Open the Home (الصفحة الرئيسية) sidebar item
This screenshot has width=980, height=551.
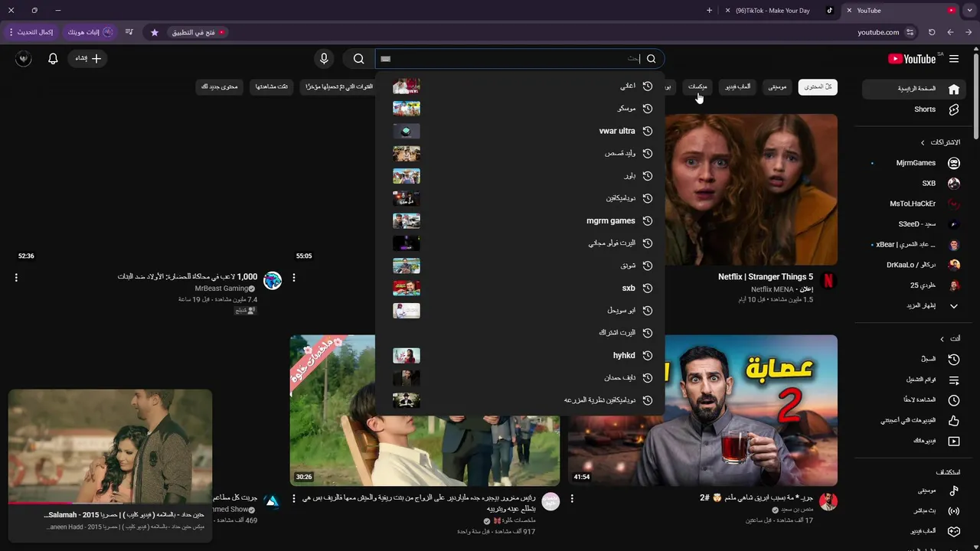pyautogui.click(x=914, y=89)
